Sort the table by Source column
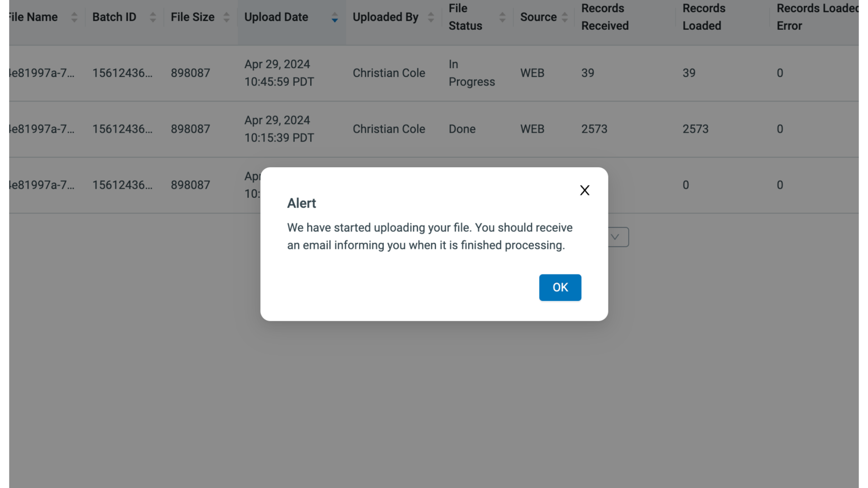This screenshot has height=488, width=868. [x=565, y=17]
